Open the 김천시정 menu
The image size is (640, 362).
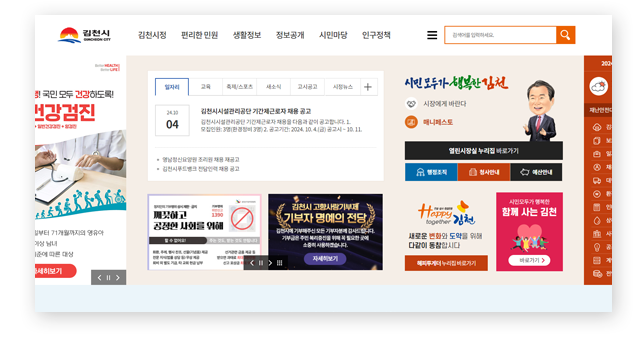[x=152, y=35]
